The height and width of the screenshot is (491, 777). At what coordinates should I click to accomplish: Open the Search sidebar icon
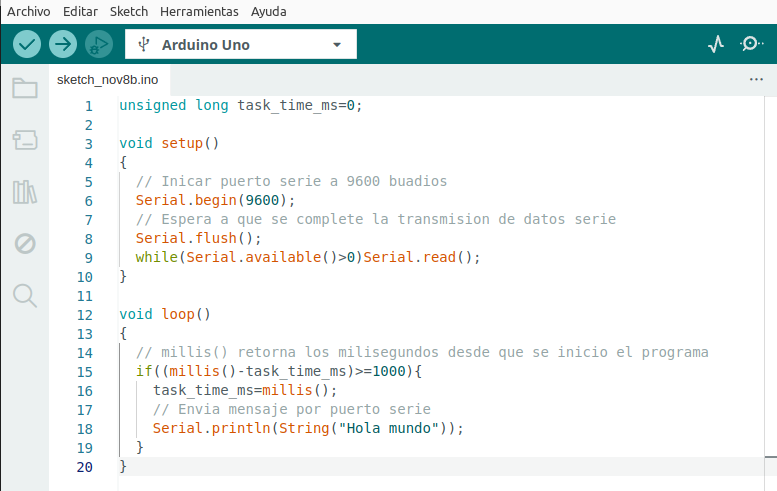pos(25,295)
